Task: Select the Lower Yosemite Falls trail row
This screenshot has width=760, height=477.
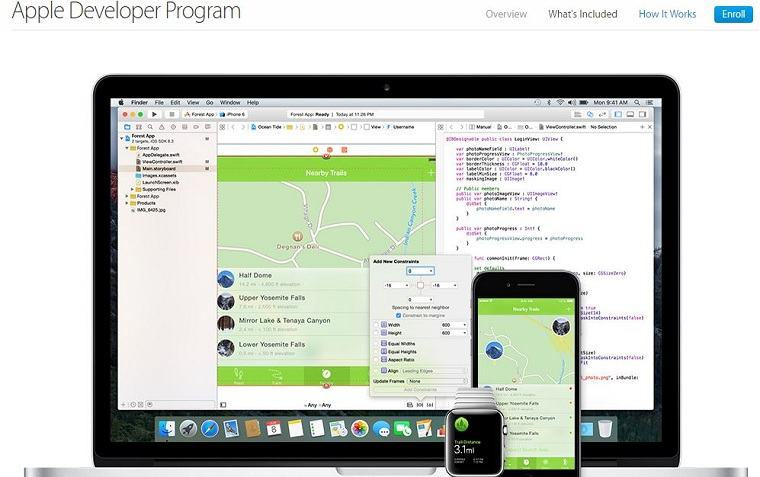Action: coord(293,348)
